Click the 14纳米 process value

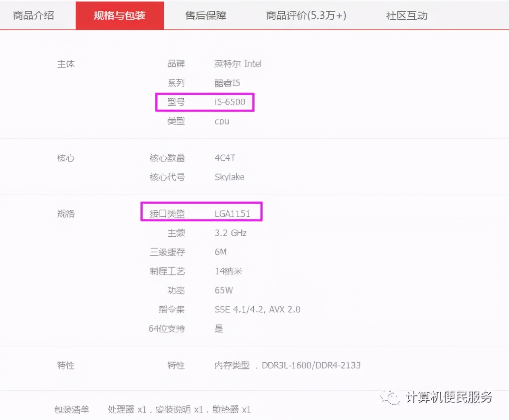[229, 271]
